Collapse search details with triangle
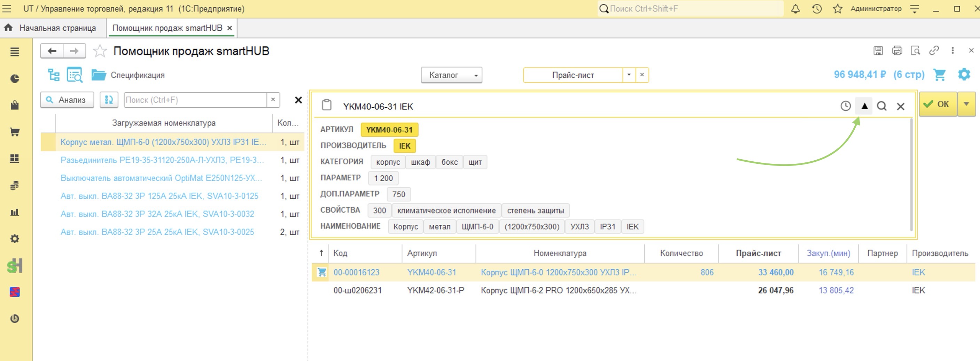Image resolution: width=980 pixels, height=361 pixels. tap(864, 106)
